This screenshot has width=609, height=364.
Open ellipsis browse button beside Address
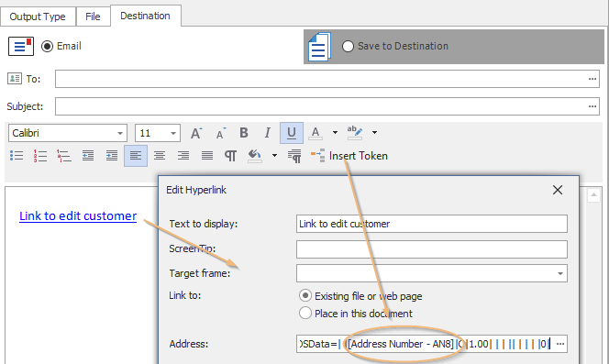coord(560,344)
